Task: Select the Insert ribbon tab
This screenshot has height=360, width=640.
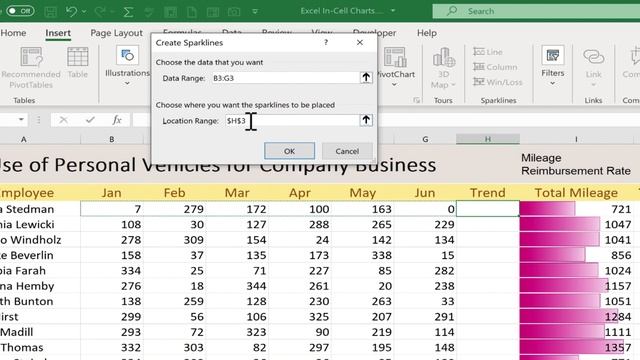Action: click(x=58, y=33)
